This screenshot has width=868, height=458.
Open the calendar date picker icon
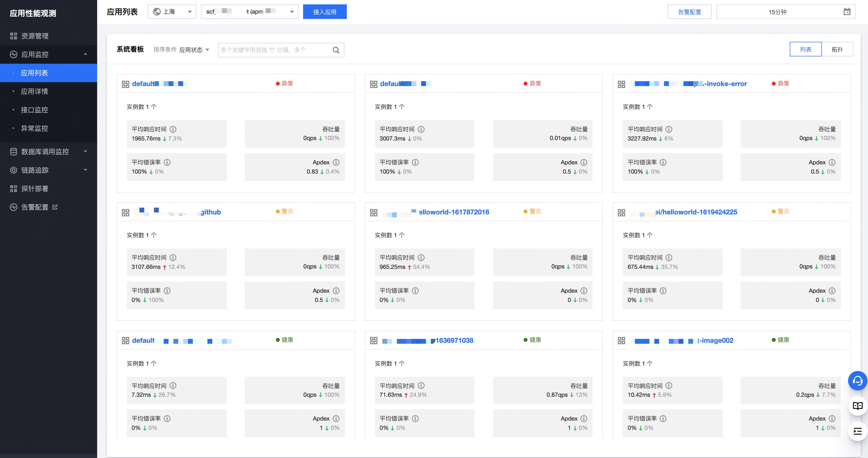tap(847, 12)
